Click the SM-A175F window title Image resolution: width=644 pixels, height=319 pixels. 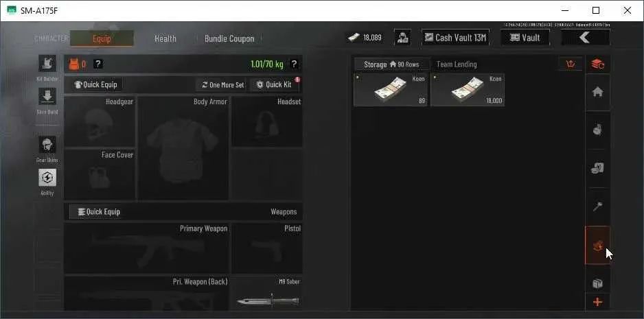(39, 11)
